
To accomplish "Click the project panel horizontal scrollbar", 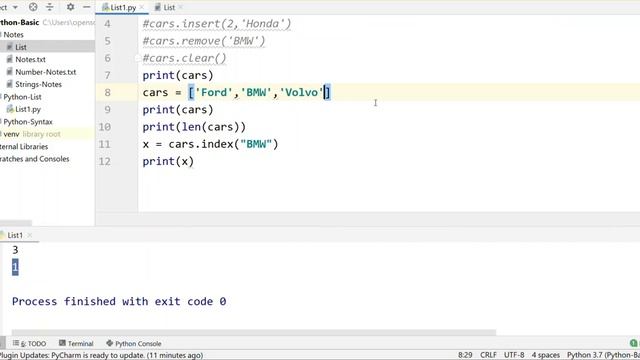I will pos(16,223).
